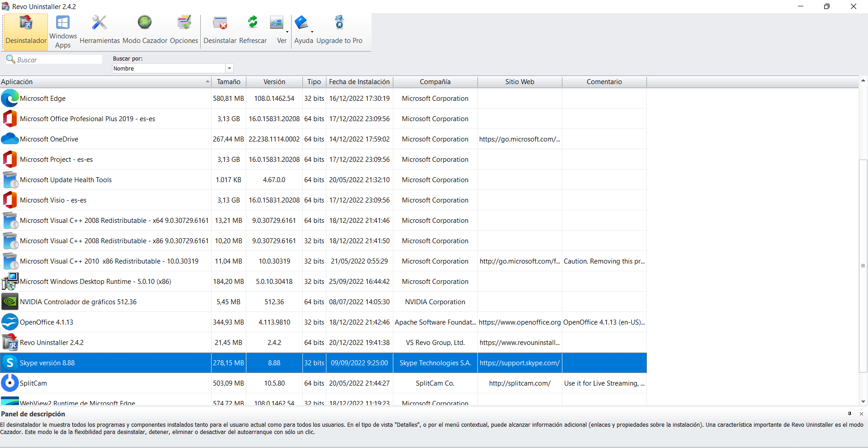This screenshot has width=868, height=448.
Task: Close the Panel de descripción
Action: coord(861,414)
